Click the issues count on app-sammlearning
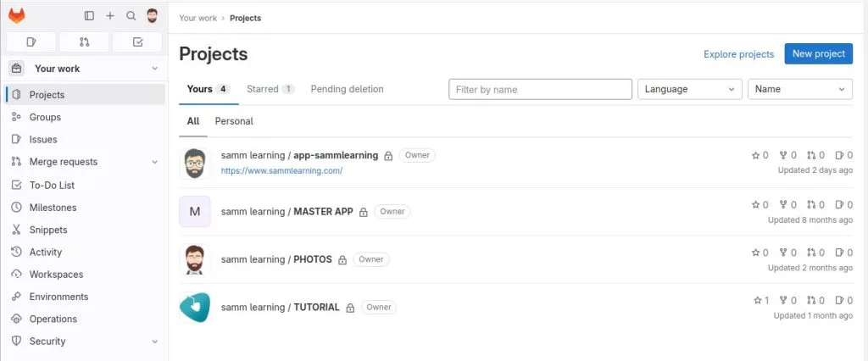868x361 pixels. pos(843,156)
